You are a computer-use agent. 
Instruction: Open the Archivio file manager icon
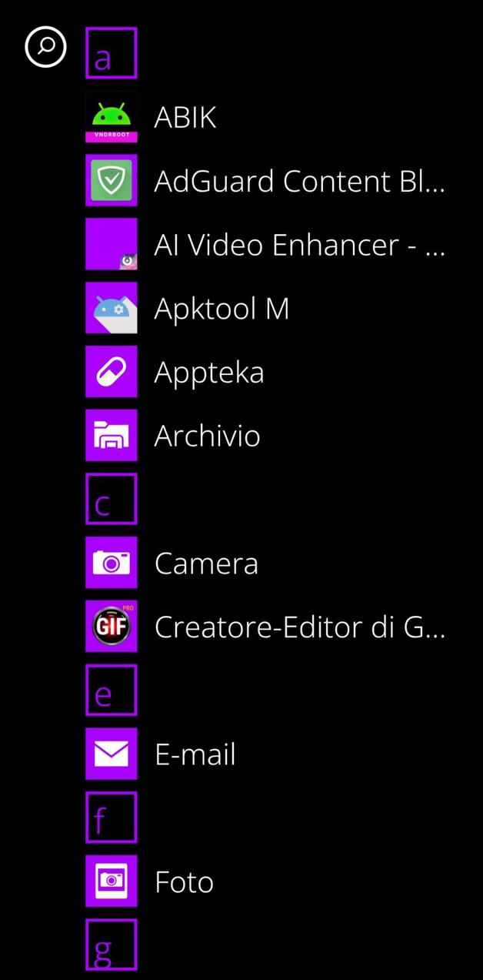coord(111,435)
